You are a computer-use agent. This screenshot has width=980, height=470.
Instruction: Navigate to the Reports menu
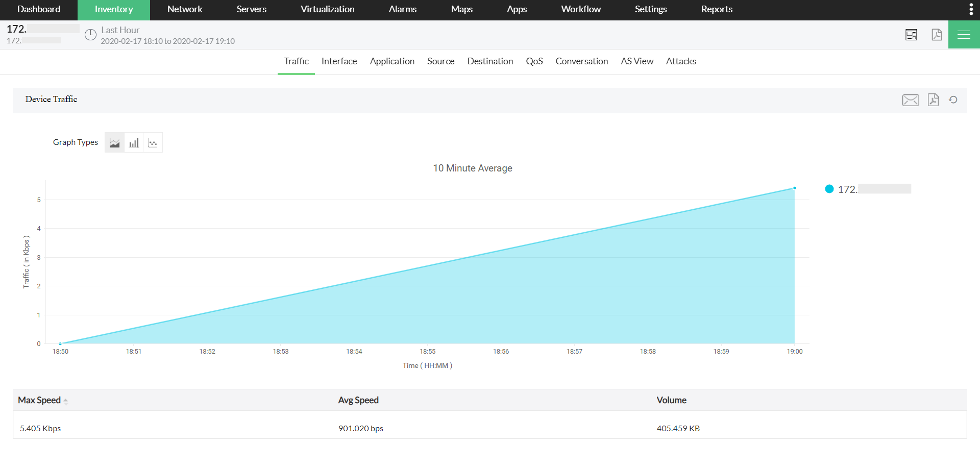click(x=716, y=9)
